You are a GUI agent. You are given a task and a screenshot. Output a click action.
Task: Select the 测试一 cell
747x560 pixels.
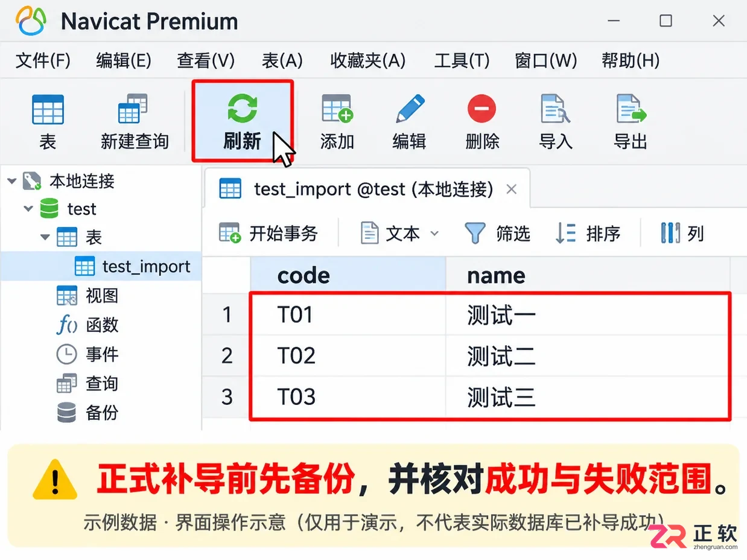coord(588,314)
